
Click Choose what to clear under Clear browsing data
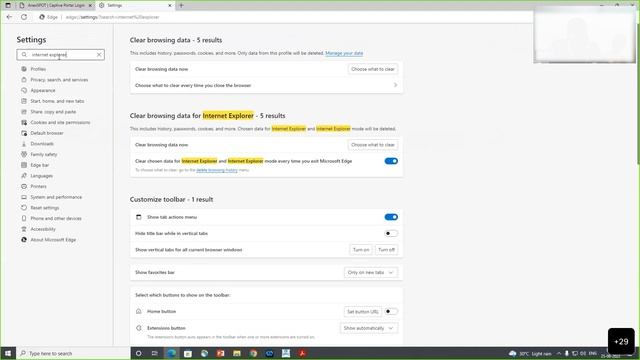(373, 69)
